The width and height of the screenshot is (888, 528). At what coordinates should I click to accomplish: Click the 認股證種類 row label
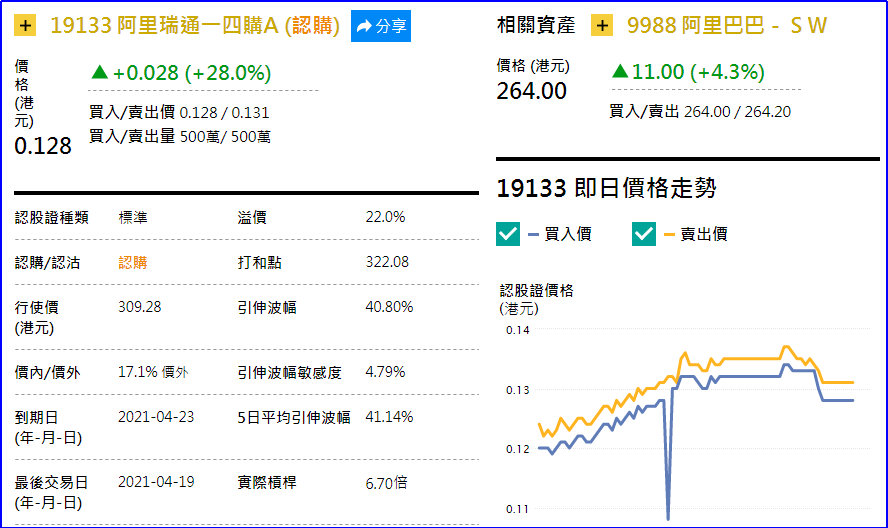pyautogui.click(x=52, y=218)
